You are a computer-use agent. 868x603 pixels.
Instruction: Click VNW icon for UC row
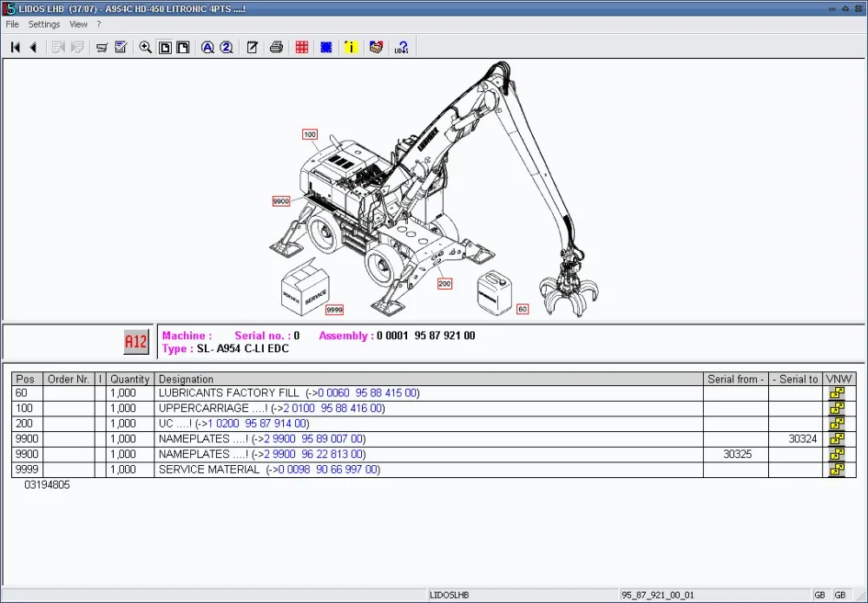(x=837, y=423)
